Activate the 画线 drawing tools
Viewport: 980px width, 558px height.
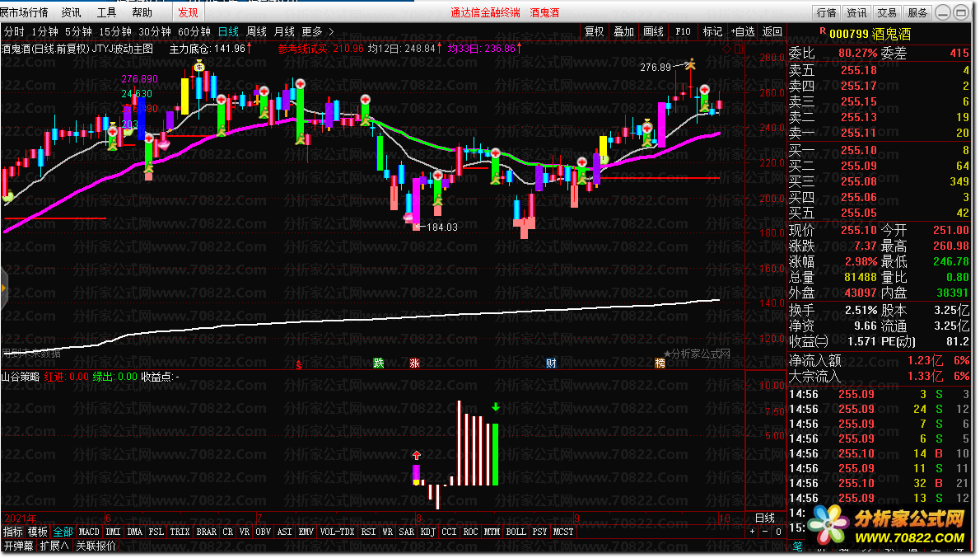tap(653, 32)
